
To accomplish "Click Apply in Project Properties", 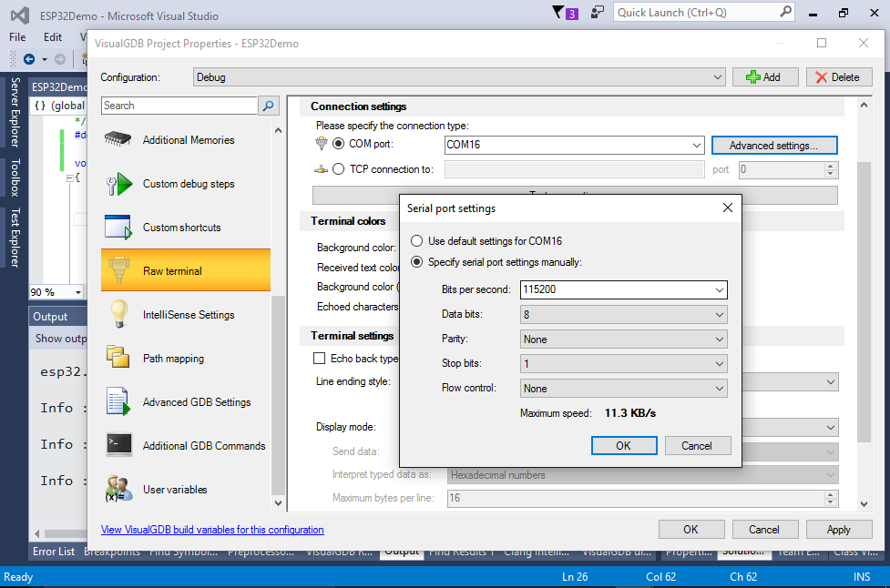I will click(x=839, y=530).
